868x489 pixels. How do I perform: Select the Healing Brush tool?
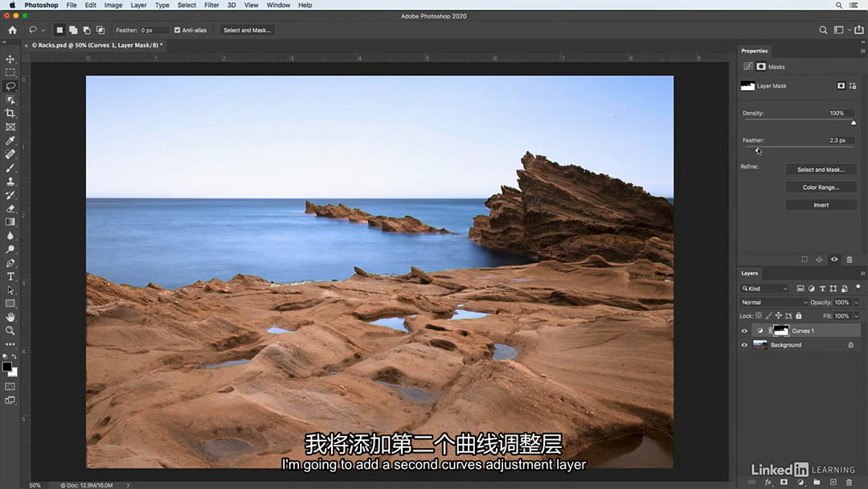tap(10, 154)
